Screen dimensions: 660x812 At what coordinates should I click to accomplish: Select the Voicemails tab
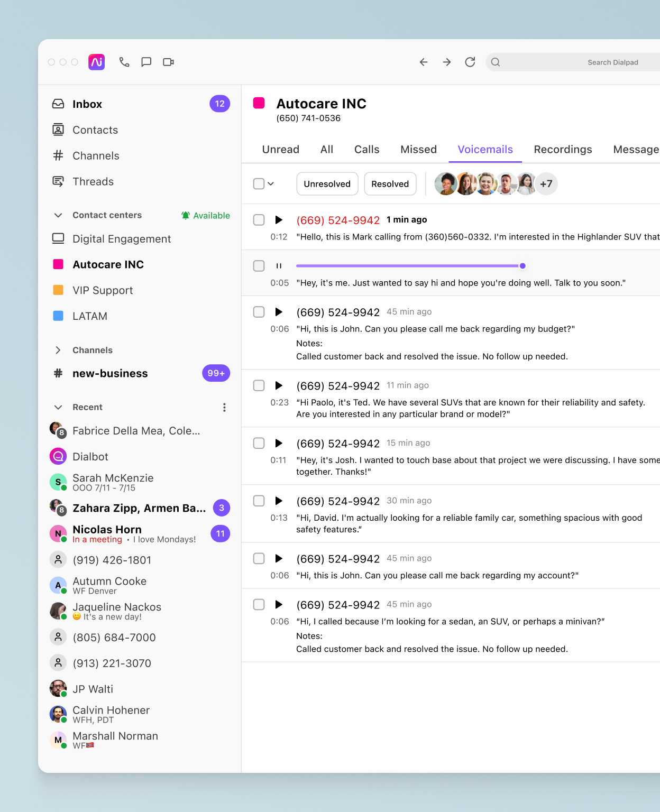pyautogui.click(x=485, y=150)
